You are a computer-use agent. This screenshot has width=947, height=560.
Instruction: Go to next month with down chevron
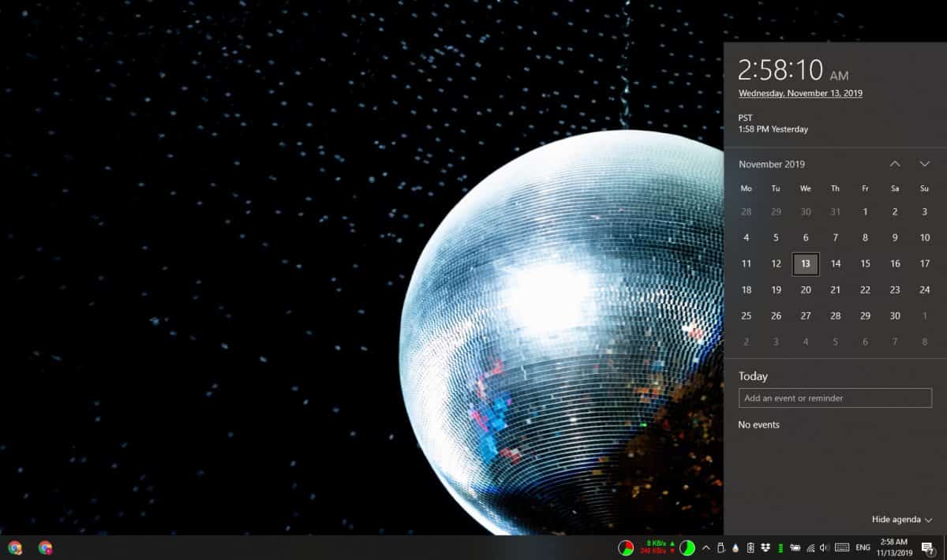tap(925, 164)
